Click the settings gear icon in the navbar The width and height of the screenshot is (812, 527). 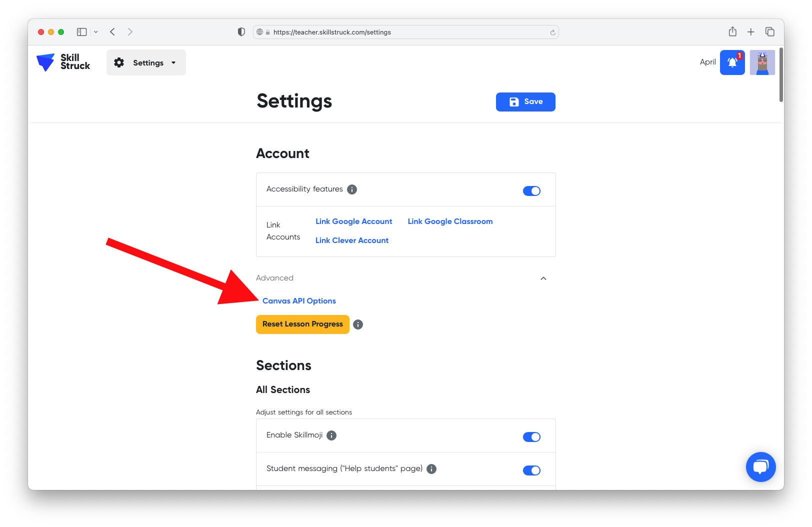(119, 62)
